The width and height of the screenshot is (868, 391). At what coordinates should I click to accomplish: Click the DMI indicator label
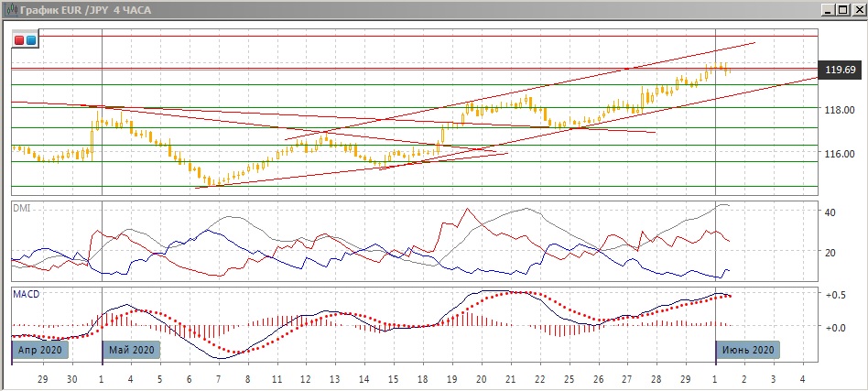pos(20,208)
